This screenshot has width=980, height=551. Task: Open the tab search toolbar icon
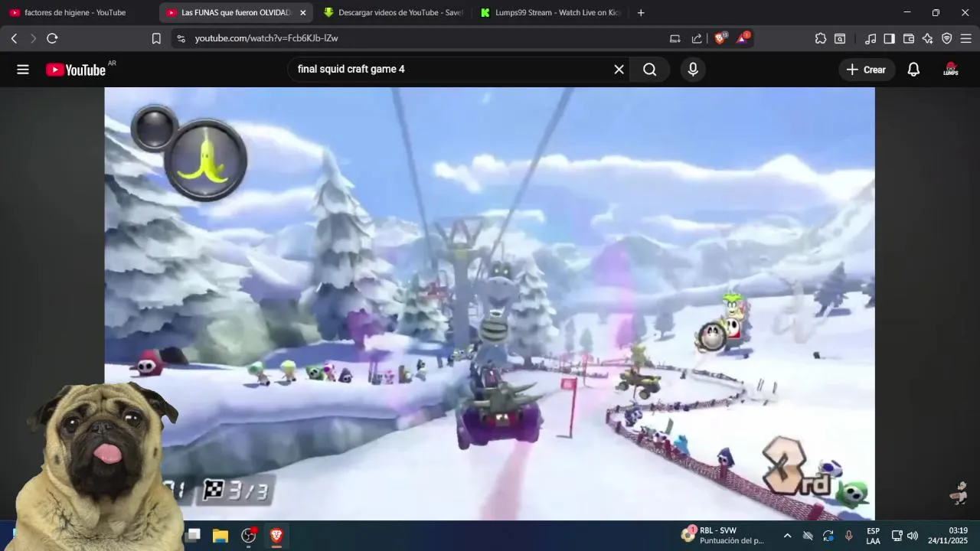point(840,38)
